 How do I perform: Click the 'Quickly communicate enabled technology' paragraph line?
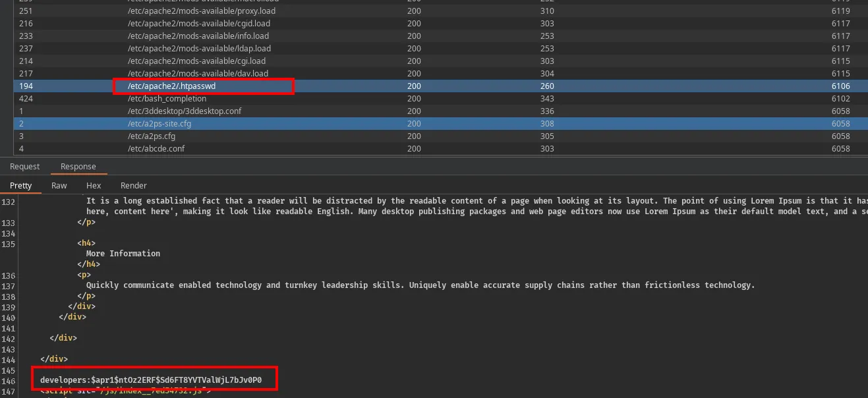419,285
